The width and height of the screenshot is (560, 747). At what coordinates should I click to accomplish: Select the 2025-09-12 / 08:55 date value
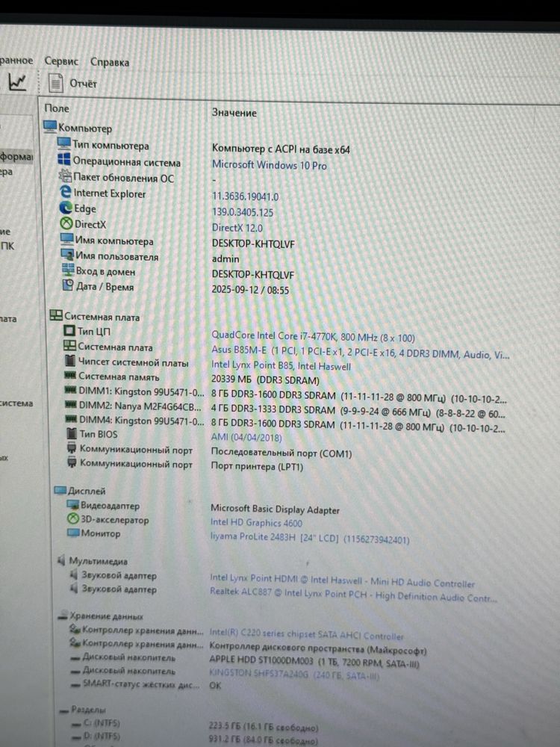[x=250, y=290]
